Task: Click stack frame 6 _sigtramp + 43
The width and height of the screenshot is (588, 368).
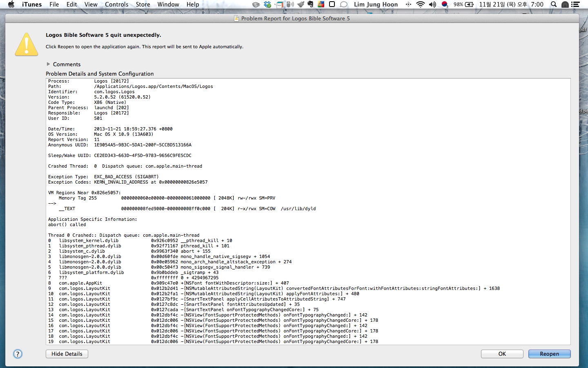Action: [134, 272]
